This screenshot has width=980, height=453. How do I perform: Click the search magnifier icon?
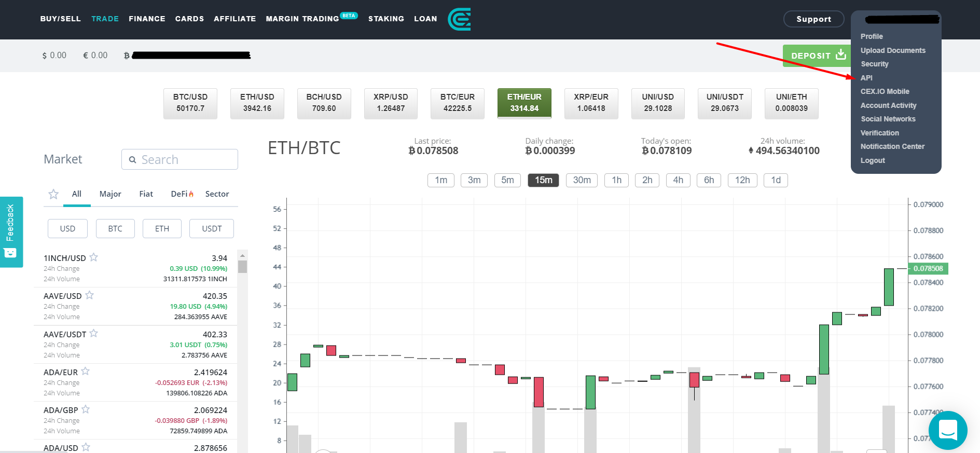point(132,160)
